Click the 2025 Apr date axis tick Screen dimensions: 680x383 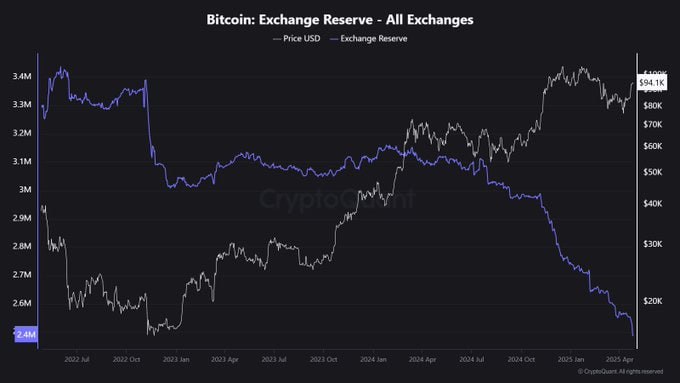[x=620, y=360]
